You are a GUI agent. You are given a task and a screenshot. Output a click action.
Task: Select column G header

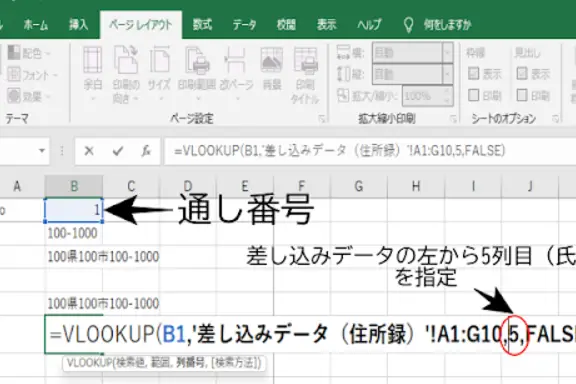tap(359, 186)
